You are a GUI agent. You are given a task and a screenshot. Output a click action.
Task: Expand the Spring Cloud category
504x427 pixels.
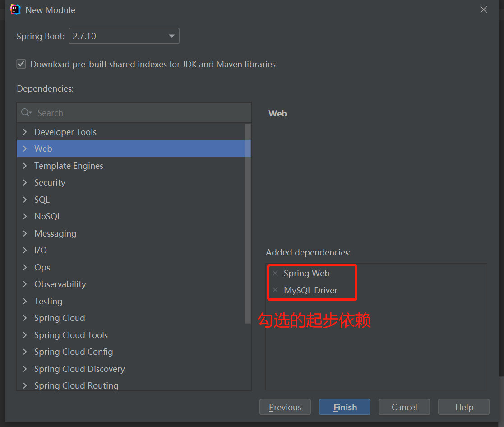tap(25, 318)
